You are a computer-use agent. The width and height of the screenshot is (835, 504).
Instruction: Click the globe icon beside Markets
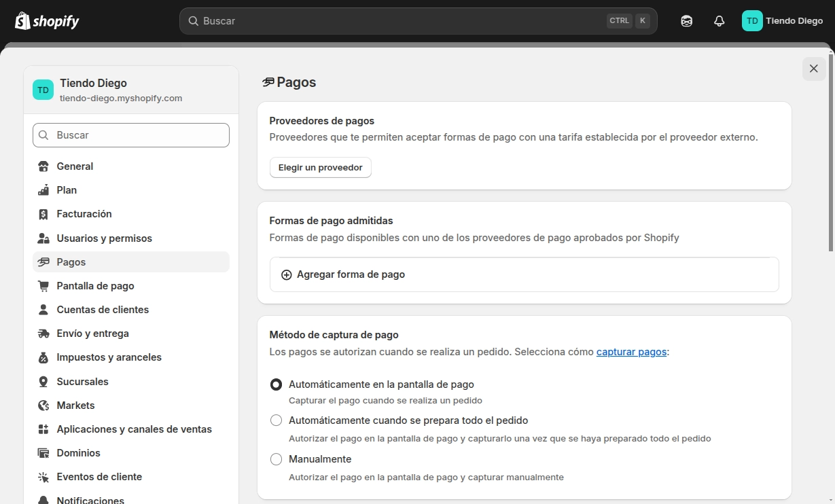pyautogui.click(x=43, y=405)
